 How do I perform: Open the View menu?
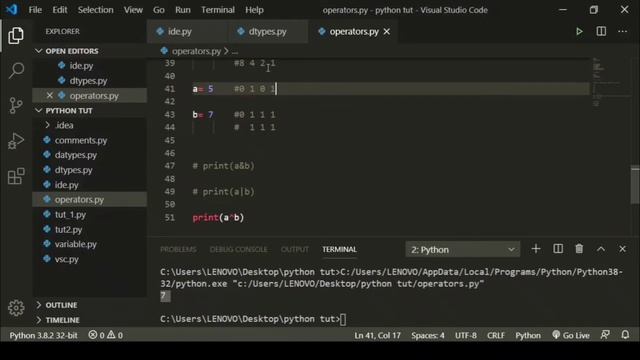(x=133, y=10)
